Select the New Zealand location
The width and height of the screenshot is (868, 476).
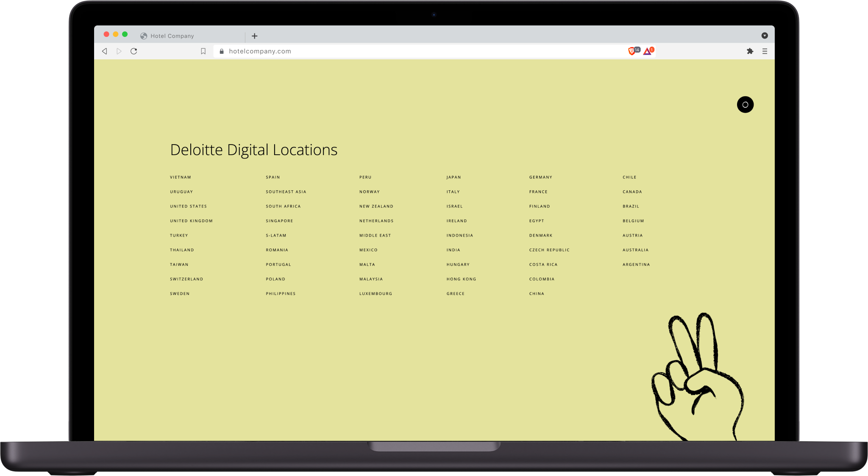tap(376, 206)
